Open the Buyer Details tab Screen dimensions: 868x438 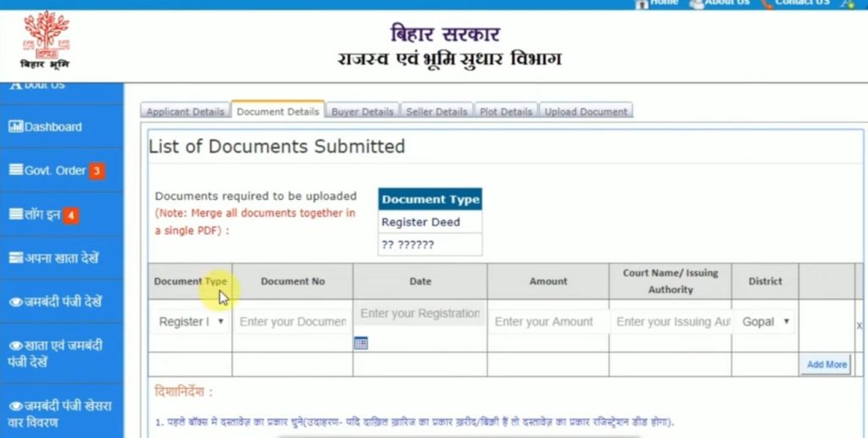click(x=362, y=111)
